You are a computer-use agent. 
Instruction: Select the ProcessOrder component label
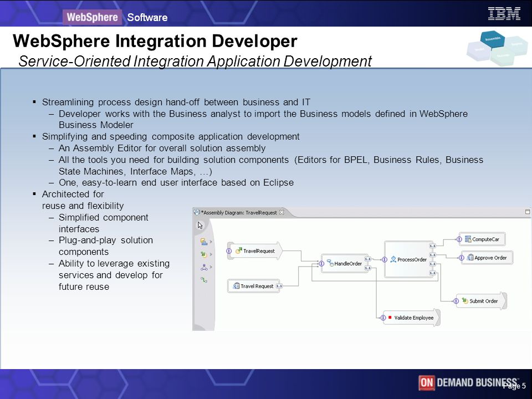[412, 259]
